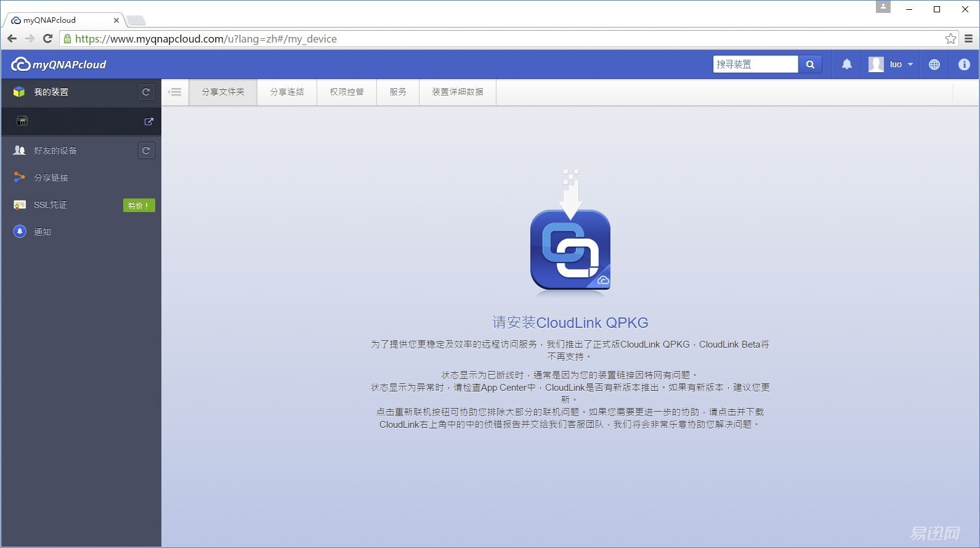Click the 分享链接 share icon
The image size is (980, 548).
(x=19, y=178)
